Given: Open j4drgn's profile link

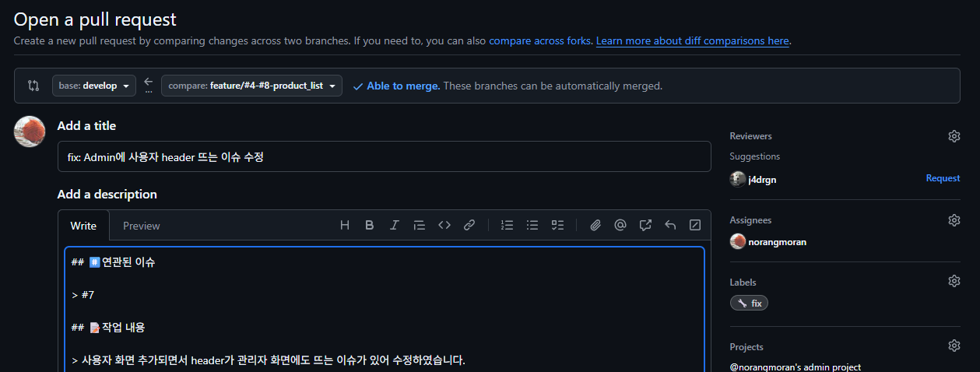Looking at the screenshot, I should click(x=762, y=179).
